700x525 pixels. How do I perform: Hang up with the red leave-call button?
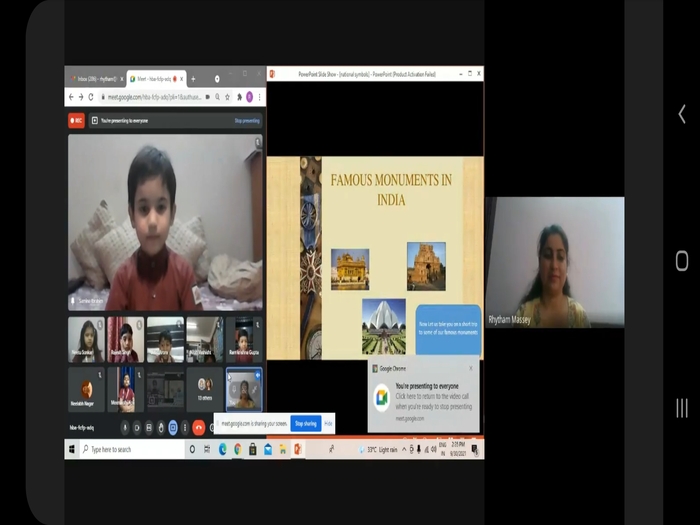click(199, 428)
